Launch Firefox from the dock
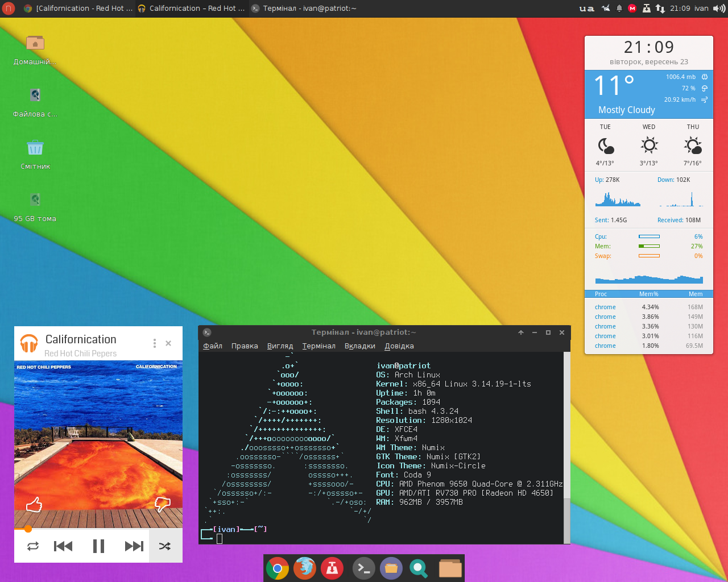Viewport: 728px width, 582px height. point(305,568)
